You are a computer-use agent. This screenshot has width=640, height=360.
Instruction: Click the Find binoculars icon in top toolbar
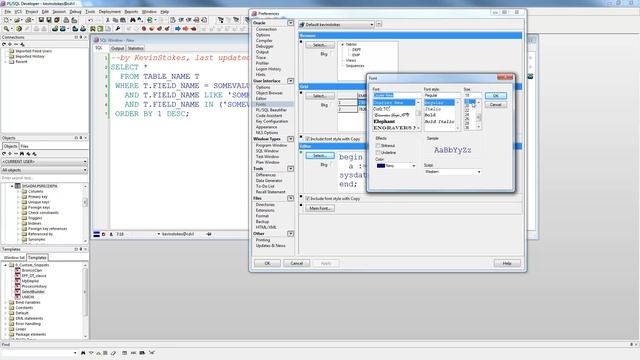point(133,20)
